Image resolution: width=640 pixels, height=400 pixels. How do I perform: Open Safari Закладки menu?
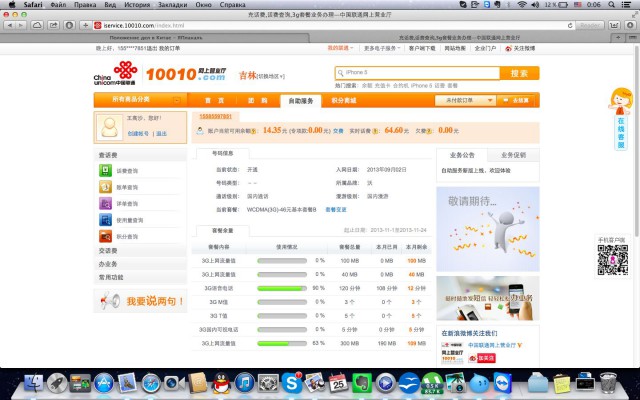(172, 4)
